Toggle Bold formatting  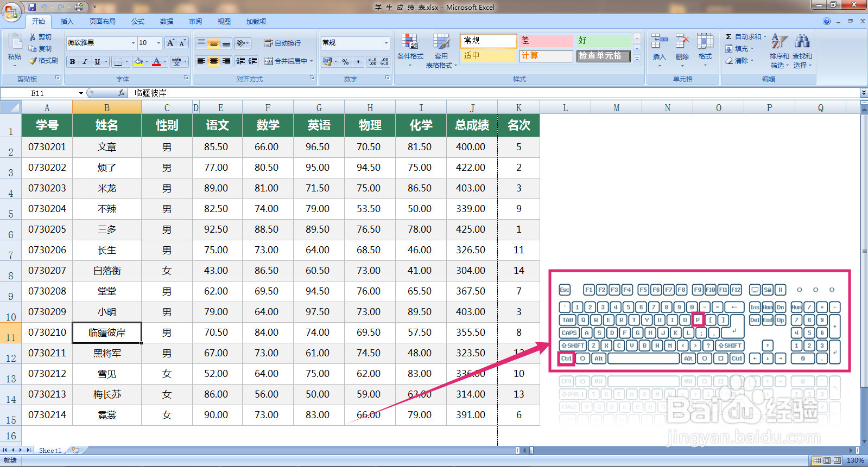pos(72,62)
